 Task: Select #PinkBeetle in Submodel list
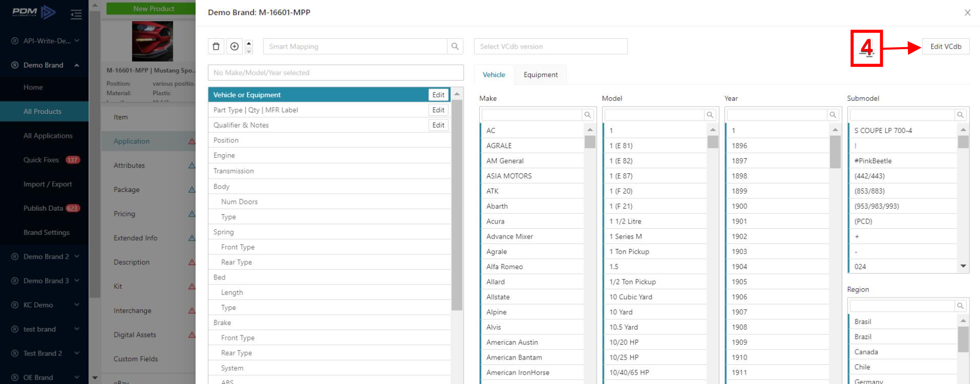(x=902, y=161)
